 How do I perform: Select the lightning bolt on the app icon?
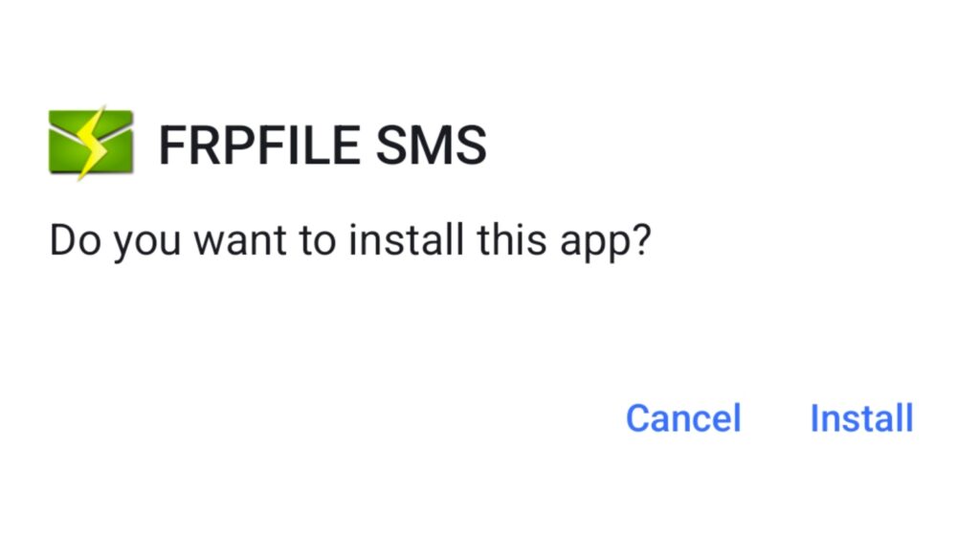coord(93,143)
